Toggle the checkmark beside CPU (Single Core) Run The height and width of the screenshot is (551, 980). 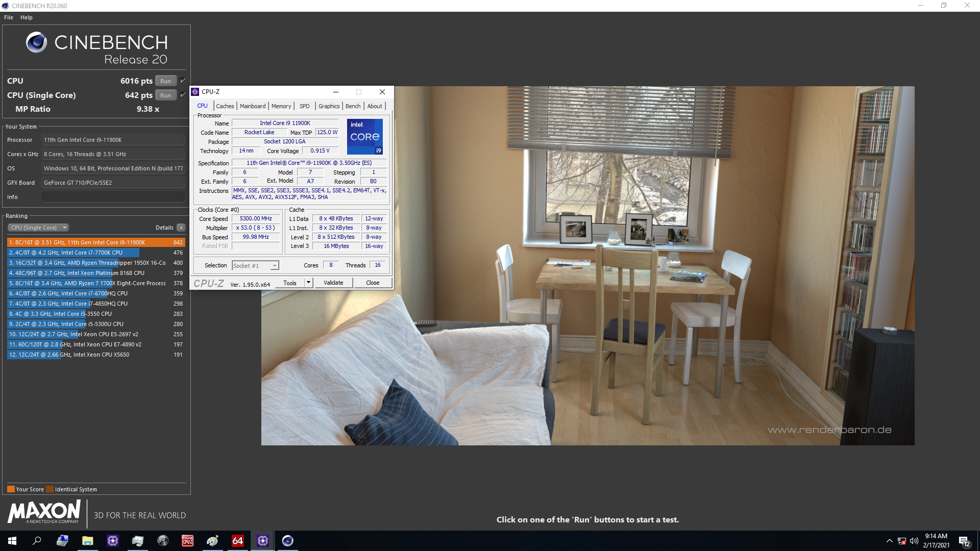183,95
